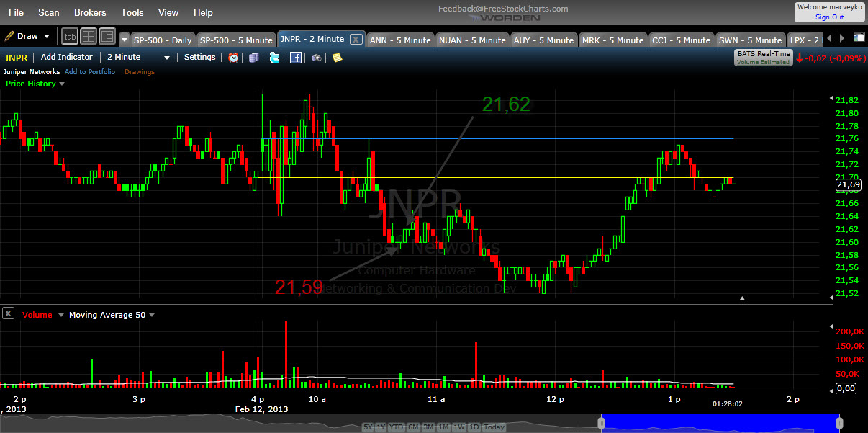
Task: Open the View menu
Action: 168,12
